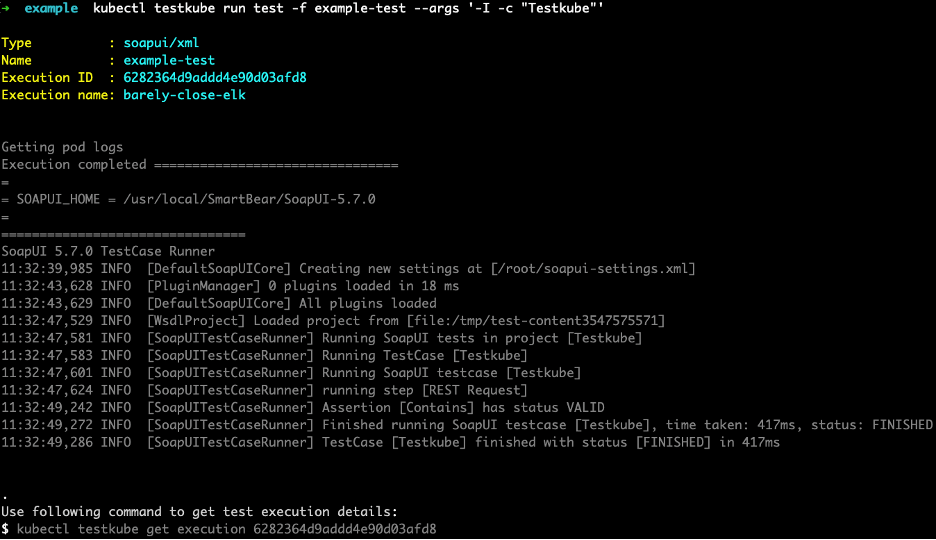The image size is (936, 540).
Task: Click the Execution ID value 6282364d9addd4e90d03afd8
Action: click(215, 77)
